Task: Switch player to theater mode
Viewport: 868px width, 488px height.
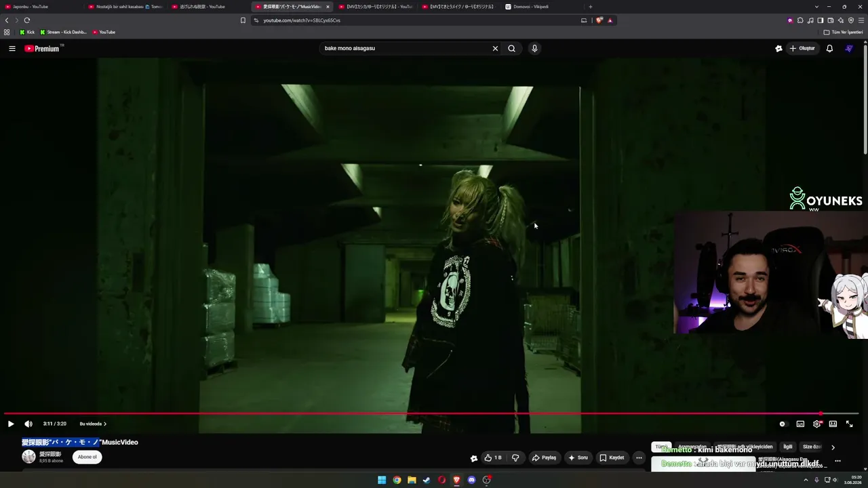Action: click(833, 424)
